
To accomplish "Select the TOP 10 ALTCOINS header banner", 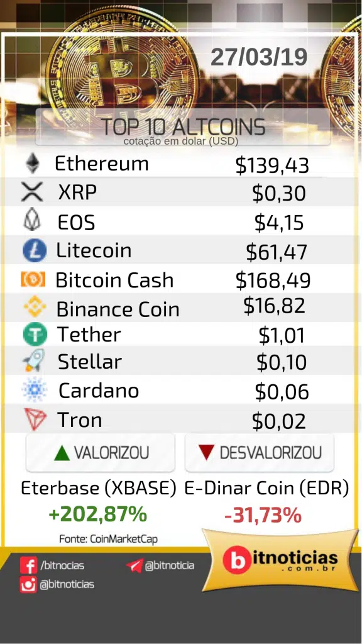I will [183, 127].
